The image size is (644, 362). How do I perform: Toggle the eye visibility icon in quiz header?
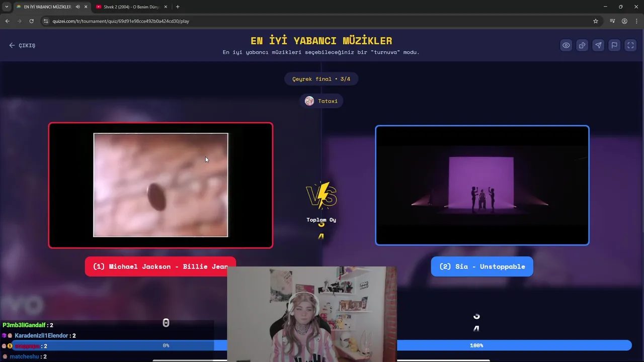566,45
